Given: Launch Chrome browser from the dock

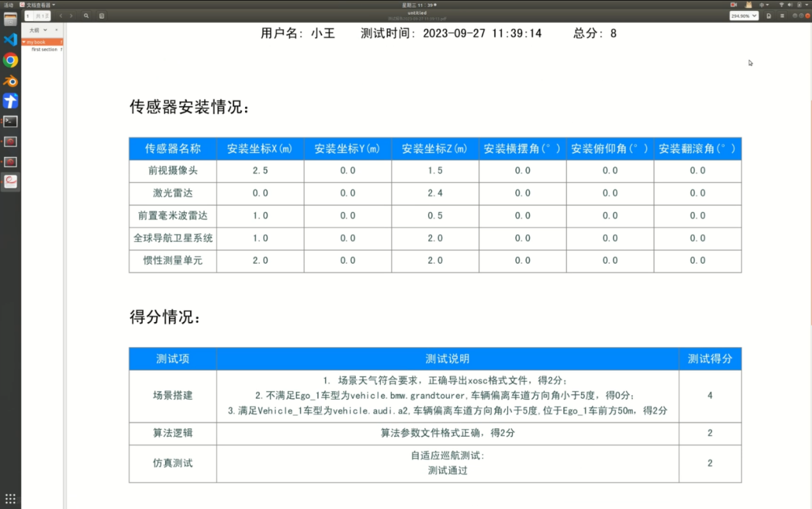Looking at the screenshot, I should (x=9, y=60).
